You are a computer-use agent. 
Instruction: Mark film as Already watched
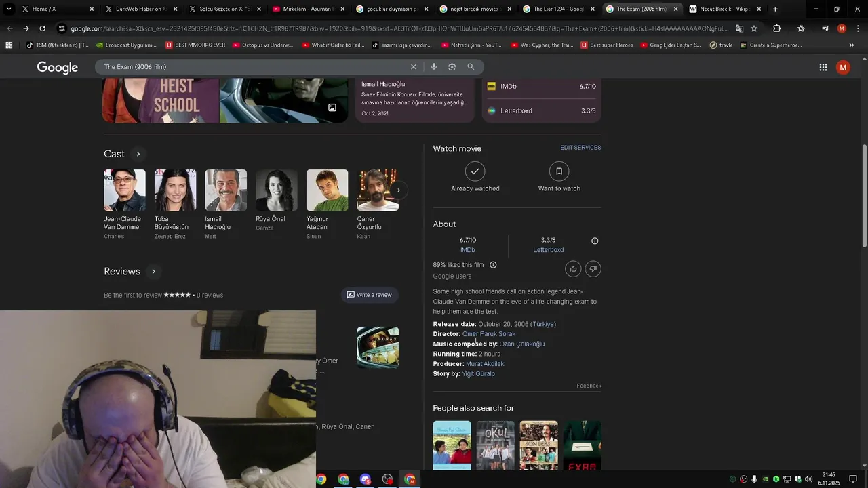point(475,177)
